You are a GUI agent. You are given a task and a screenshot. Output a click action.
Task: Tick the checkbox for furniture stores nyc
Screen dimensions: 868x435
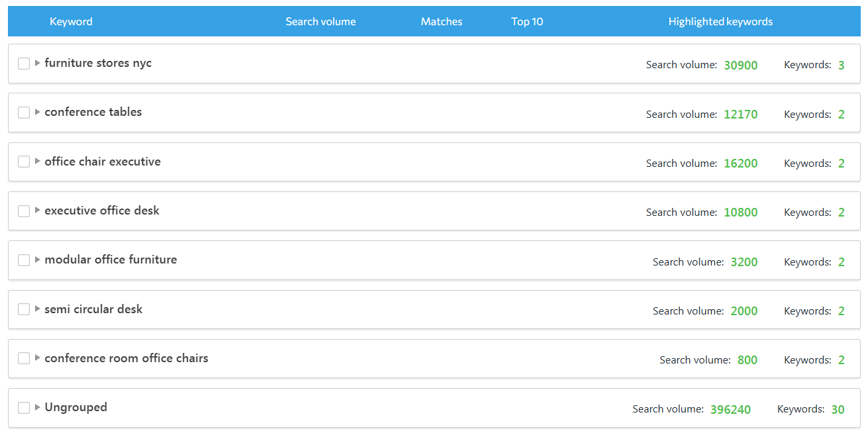24,64
